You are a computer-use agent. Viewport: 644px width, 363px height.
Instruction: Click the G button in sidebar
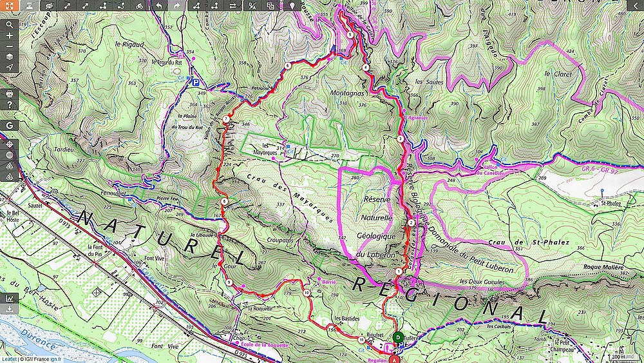[9, 125]
